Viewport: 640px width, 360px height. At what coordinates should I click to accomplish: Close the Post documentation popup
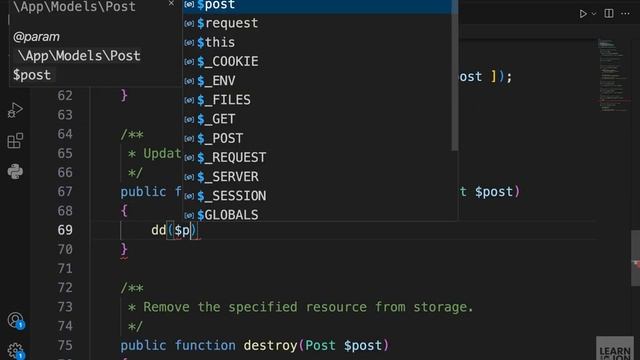[x=171, y=3]
